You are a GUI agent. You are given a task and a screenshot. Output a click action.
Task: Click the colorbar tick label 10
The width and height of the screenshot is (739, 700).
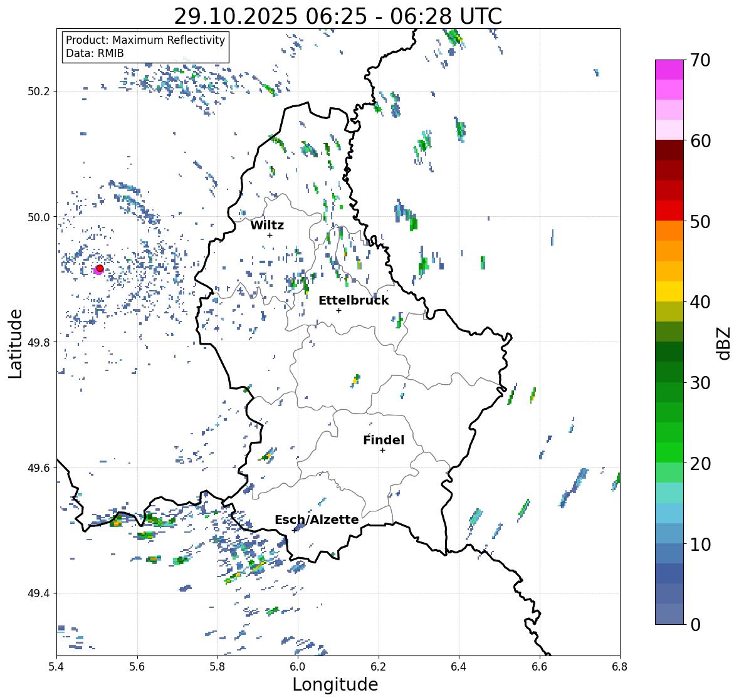pos(700,544)
